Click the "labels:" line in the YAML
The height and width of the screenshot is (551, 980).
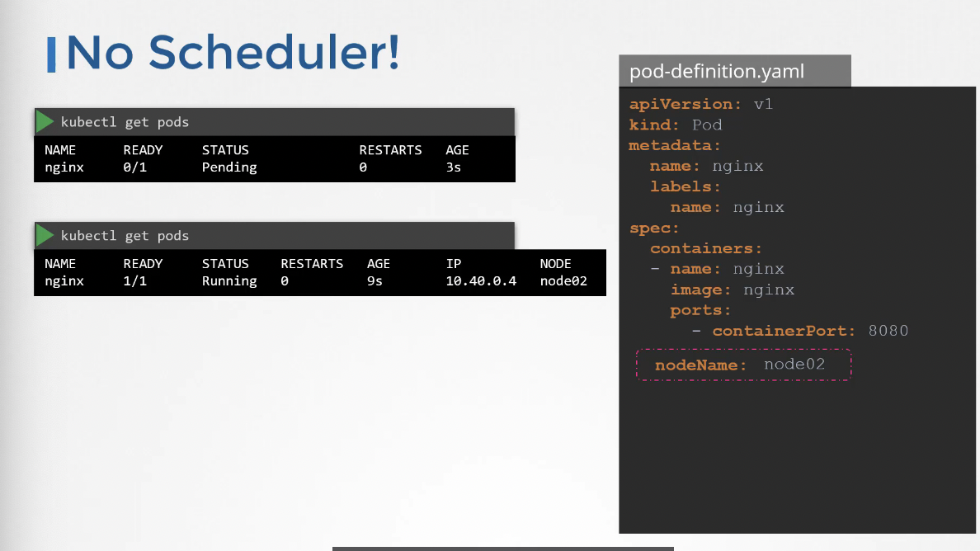(685, 186)
